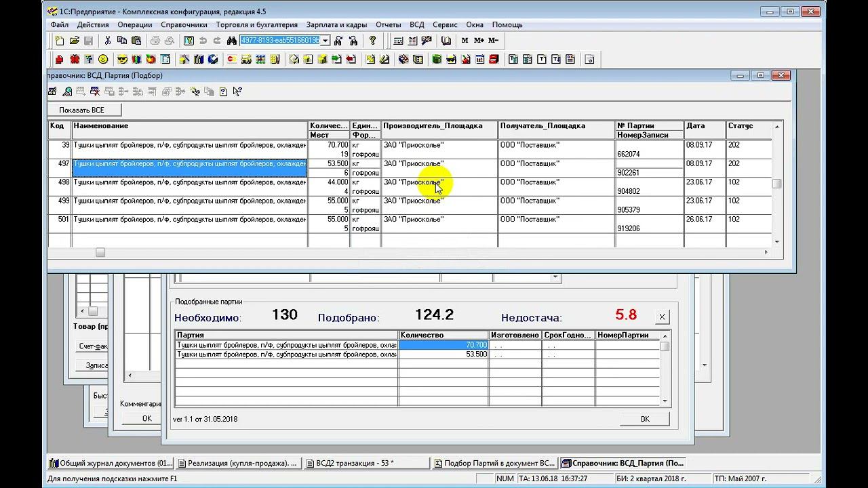Click the Copy icon in main toolbar
Viewport: 868px width, 488px height.
coord(122,41)
